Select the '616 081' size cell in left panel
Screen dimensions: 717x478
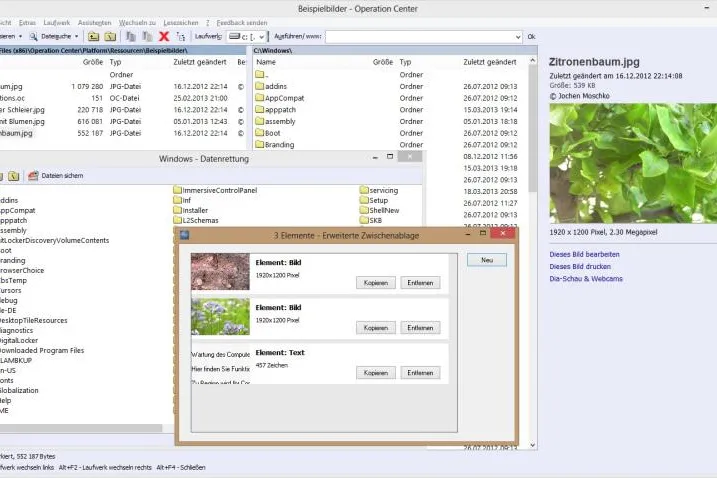click(90, 121)
